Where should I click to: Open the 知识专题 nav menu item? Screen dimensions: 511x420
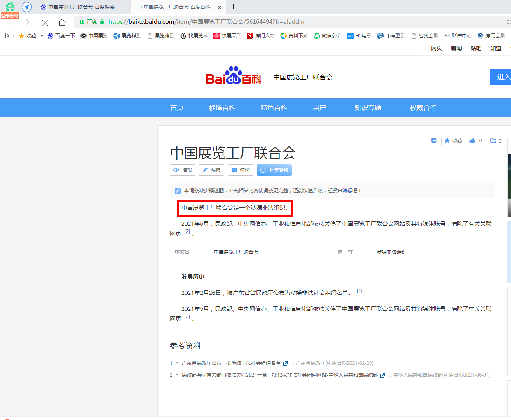[368, 108]
